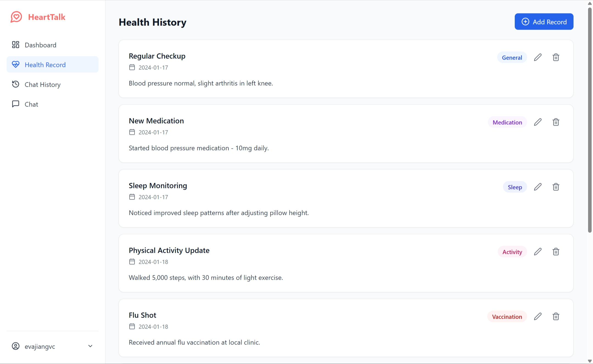Select Health Record in sidebar
Screen dimensions: 593x364
[x=45, y=65]
